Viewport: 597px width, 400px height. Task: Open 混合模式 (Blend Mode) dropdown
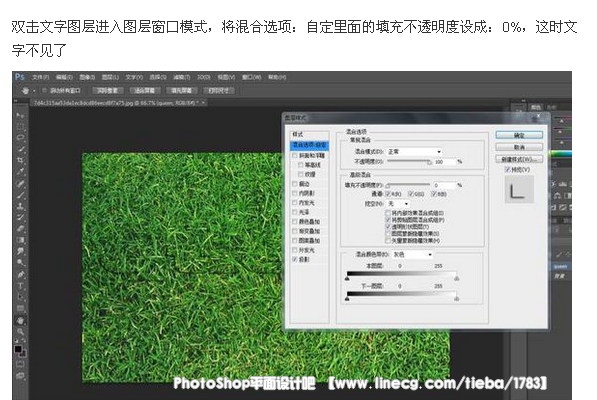click(414, 151)
